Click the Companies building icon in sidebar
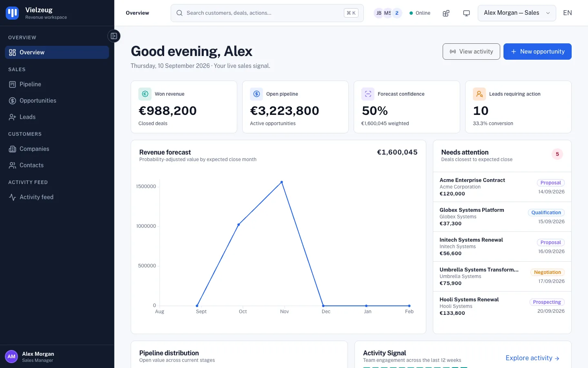The width and height of the screenshot is (588, 368). pos(13,149)
